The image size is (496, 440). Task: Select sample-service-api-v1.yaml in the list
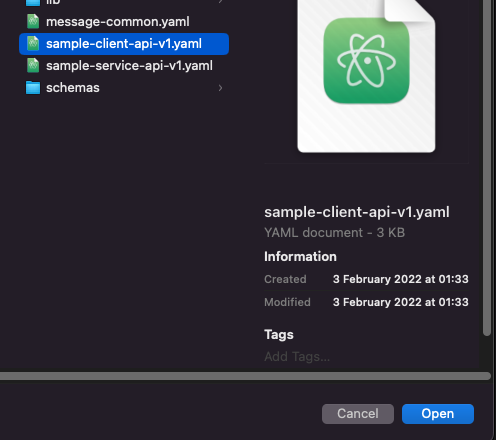coord(124,66)
